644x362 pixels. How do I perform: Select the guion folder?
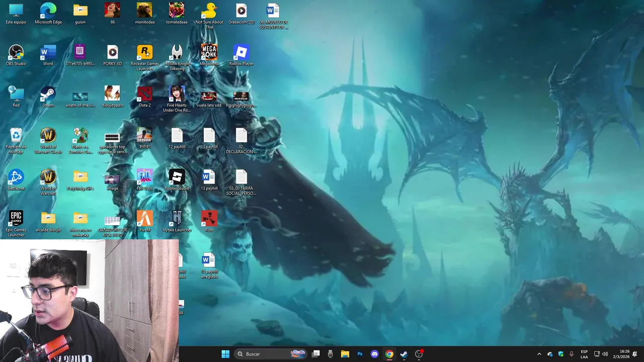pos(80,14)
